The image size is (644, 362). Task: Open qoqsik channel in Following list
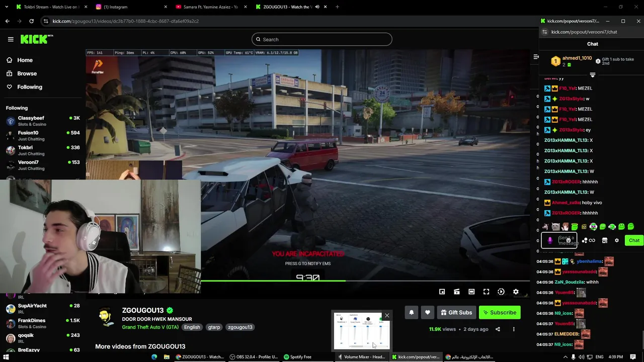coord(43,338)
